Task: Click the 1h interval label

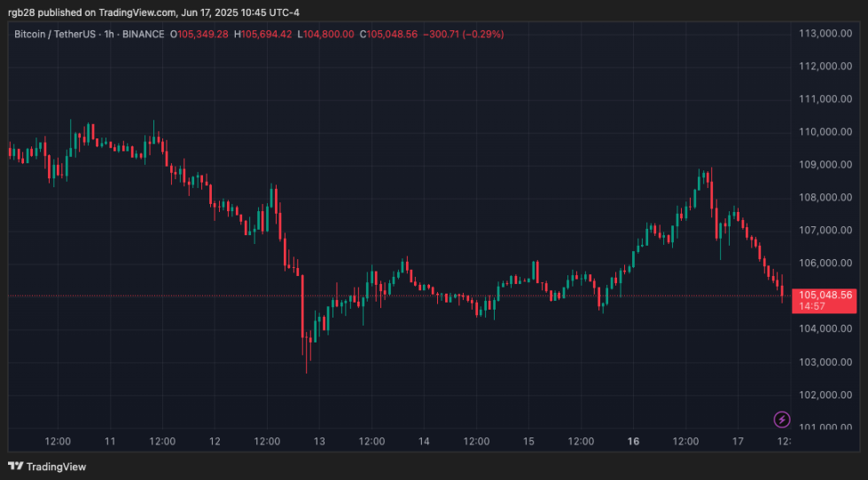Action: (109, 34)
